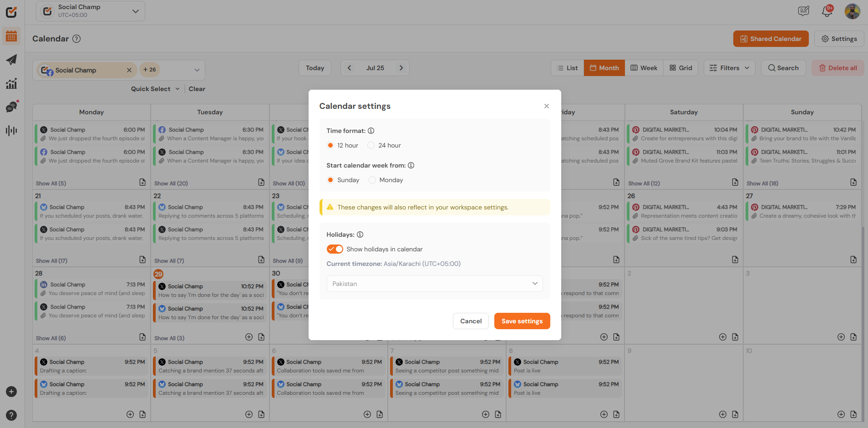Click add post plus icon on day 29
This screenshot has width=868, height=428.
(249, 337)
